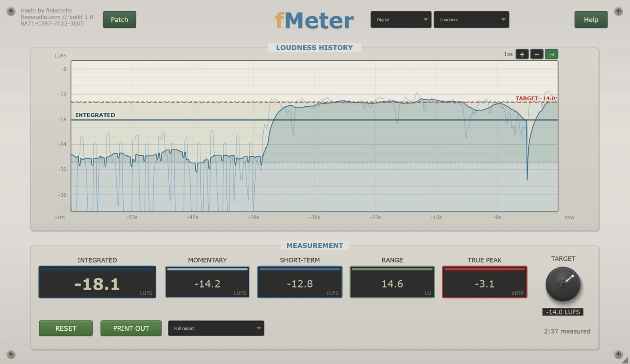The width and height of the screenshot is (630, 364).
Task: Click the Target knob
Action: 563,284
